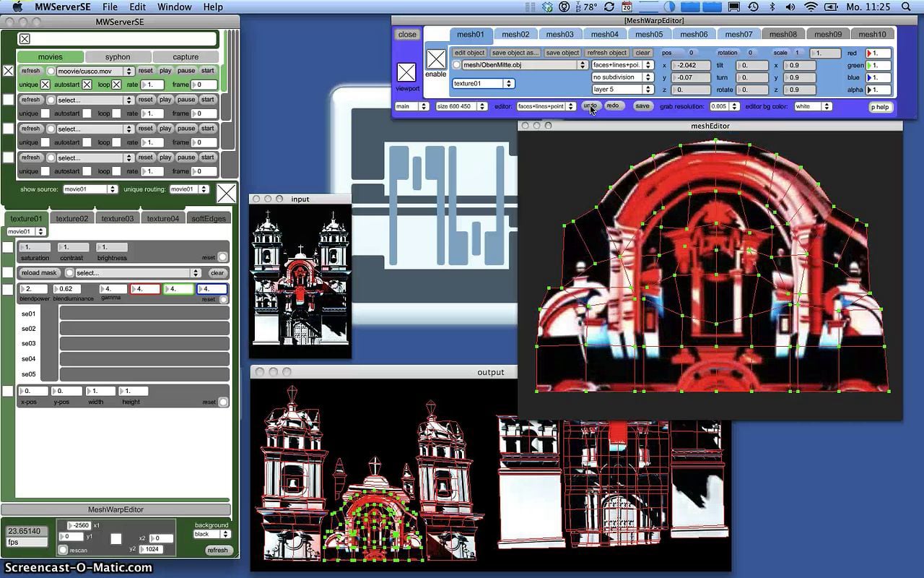This screenshot has height=578, width=924.
Task: Expand the show source movie01 dropdown
Action: pos(90,189)
